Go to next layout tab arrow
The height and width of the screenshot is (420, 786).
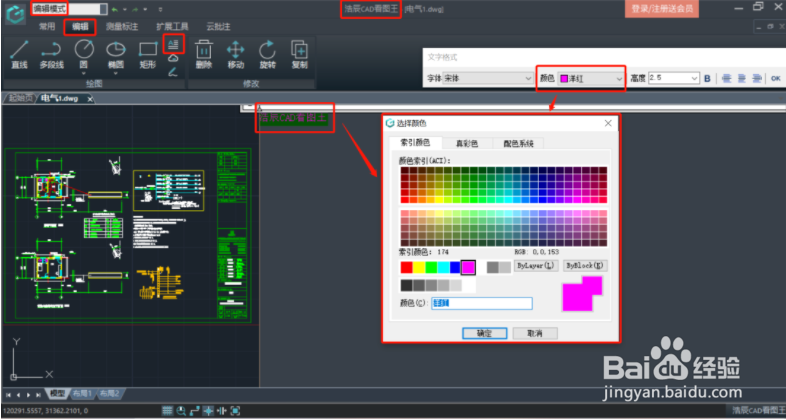point(28,395)
